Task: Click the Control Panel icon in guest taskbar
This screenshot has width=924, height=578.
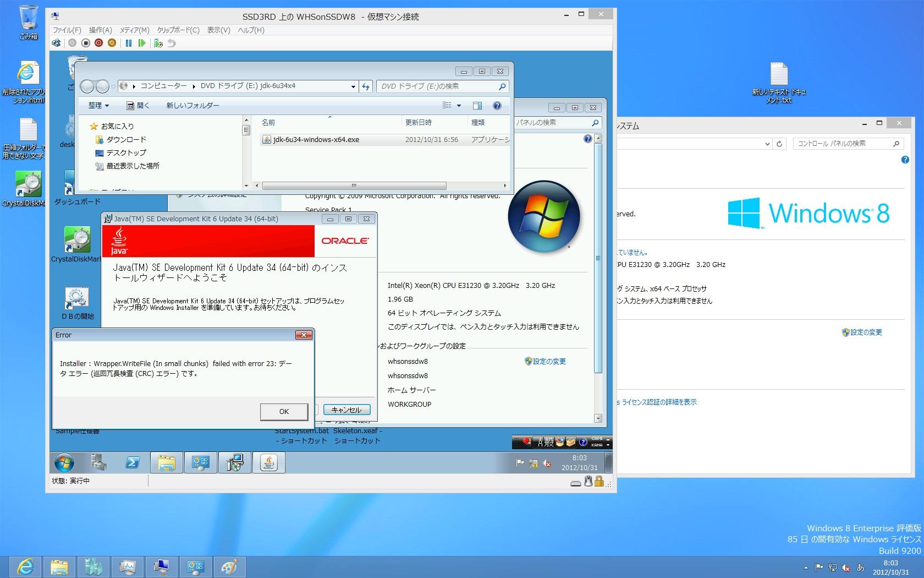Action: pyautogui.click(x=200, y=462)
